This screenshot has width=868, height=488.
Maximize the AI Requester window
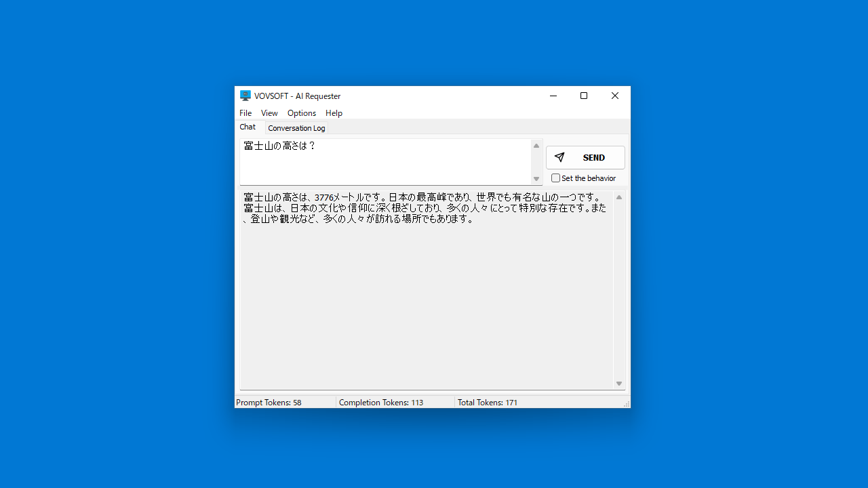tap(584, 96)
